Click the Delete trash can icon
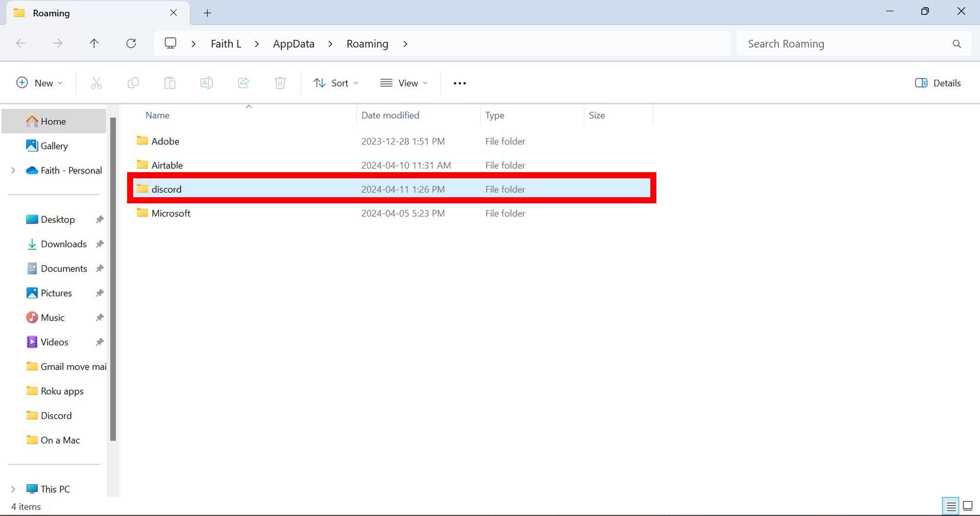Image resolution: width=980 pixels, height=516 pixels. pos(280,83)
